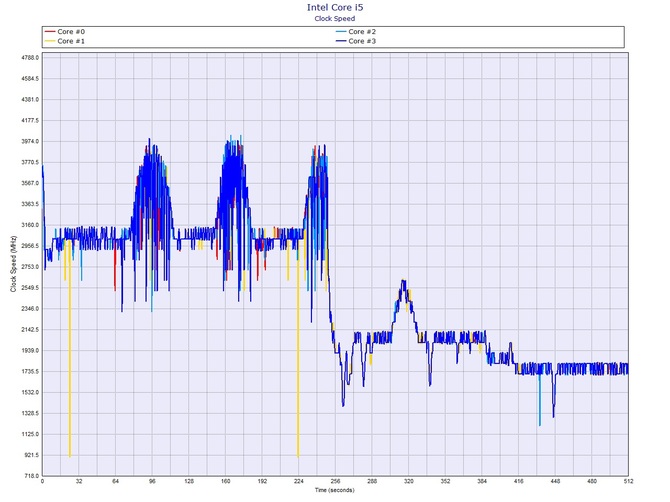This screenshot has height=502, width=670.
Task: Click the red Core #0 line swatch
Action: [x=50, y=32]
